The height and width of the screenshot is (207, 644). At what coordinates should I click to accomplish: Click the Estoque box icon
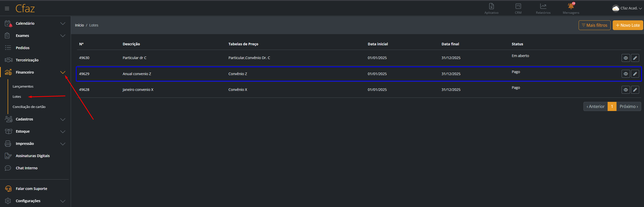pyautogui.click(x=8, y=131)
